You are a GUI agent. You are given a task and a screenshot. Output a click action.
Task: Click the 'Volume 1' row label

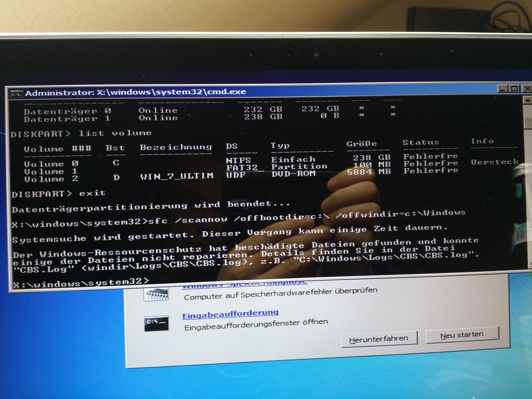(x=51, y=171)
